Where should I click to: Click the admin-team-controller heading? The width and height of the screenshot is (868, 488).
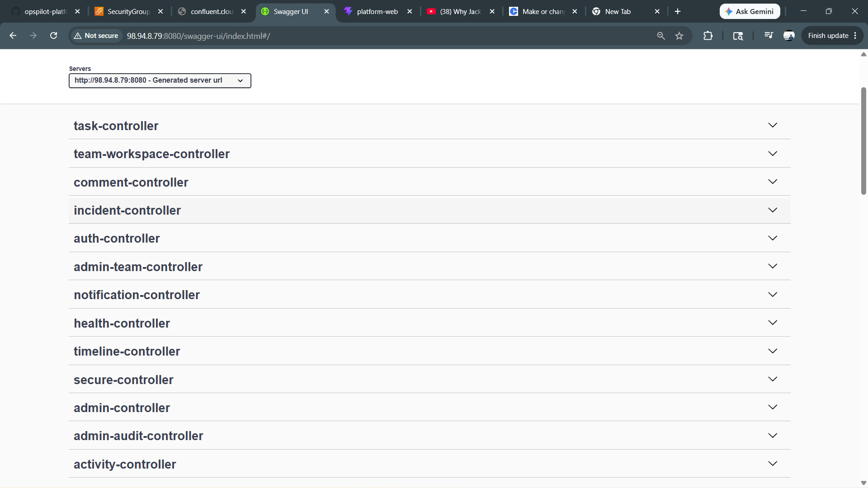tap(138, 267)
